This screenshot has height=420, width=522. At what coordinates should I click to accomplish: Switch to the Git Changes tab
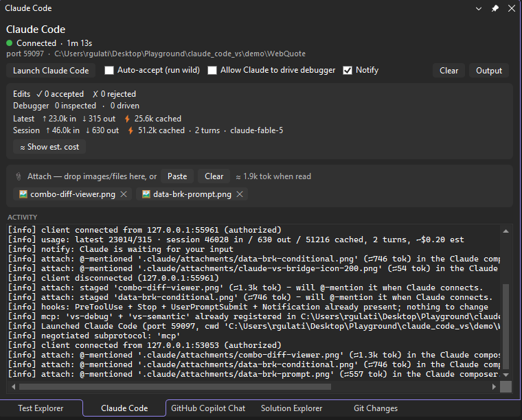(376, 408)
